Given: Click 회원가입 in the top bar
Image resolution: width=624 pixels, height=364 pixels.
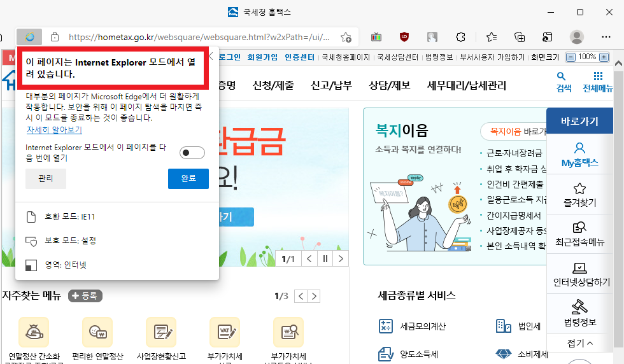Looking at the screenshot, I should (262, 57).
